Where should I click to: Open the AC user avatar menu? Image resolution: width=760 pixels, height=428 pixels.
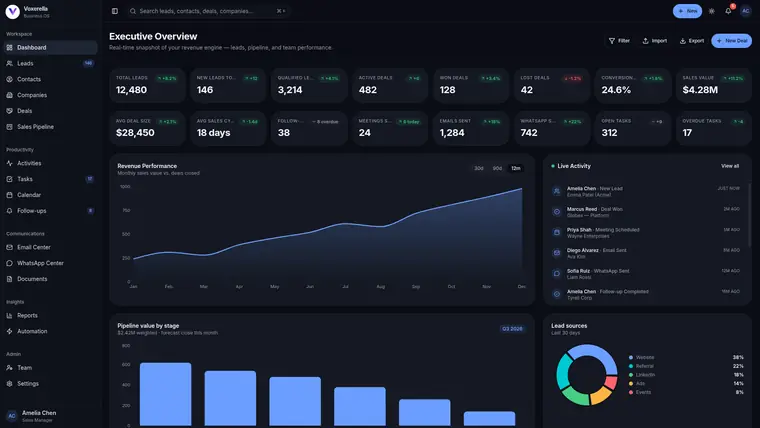click(x=745, y=11)
